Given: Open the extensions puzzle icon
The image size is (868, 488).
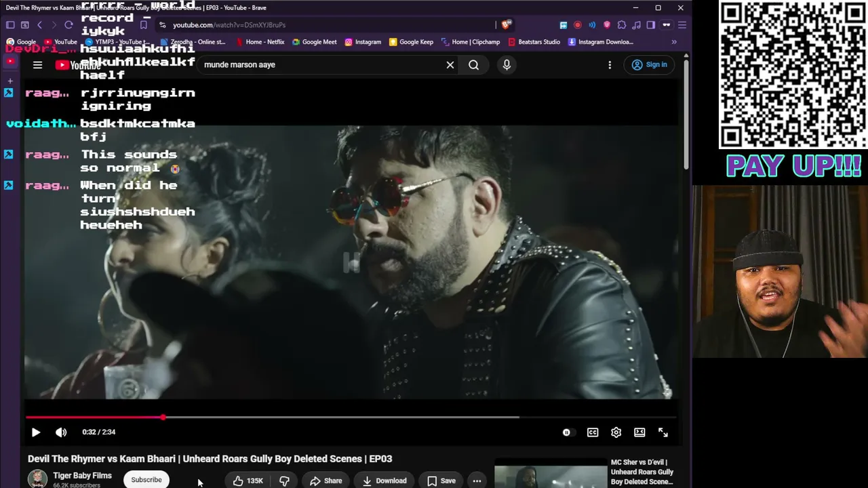Looking at the screenshot, I should [622, 25].
